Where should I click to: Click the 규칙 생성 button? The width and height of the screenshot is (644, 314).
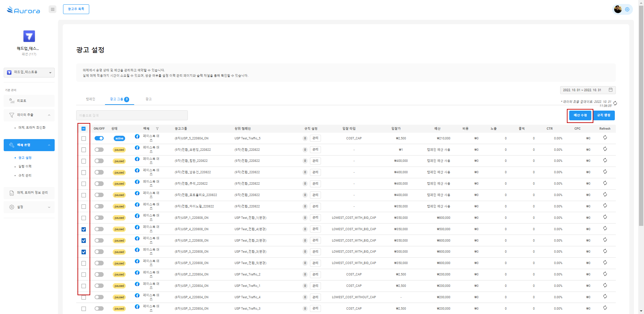click(603, 115)
